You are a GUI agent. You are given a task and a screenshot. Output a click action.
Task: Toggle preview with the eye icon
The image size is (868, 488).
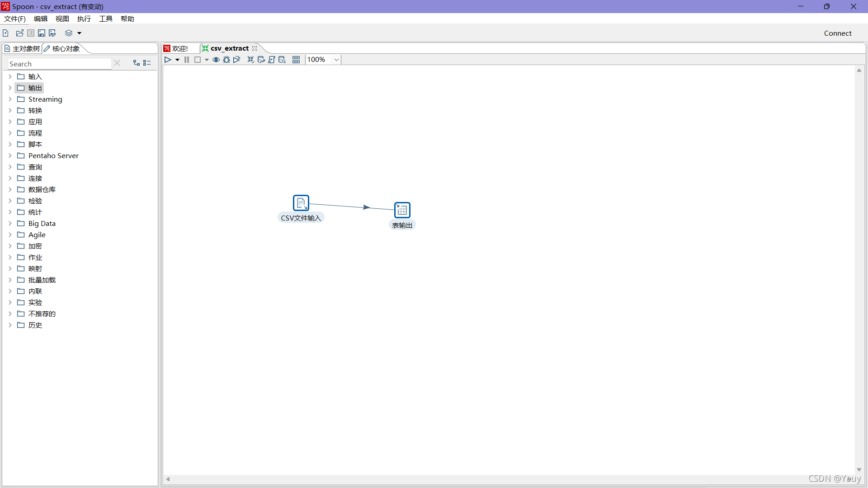[x=216, y=60]
